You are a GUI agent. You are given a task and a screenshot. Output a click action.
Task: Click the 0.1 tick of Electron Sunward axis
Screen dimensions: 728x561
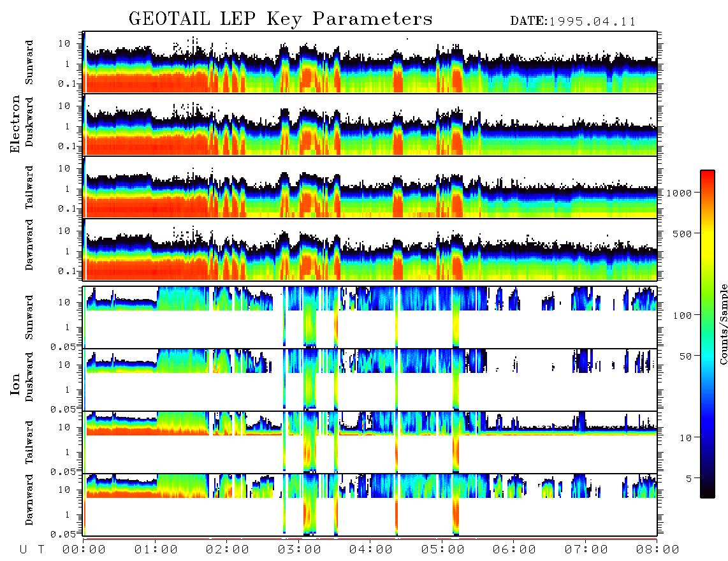[68, 84]
